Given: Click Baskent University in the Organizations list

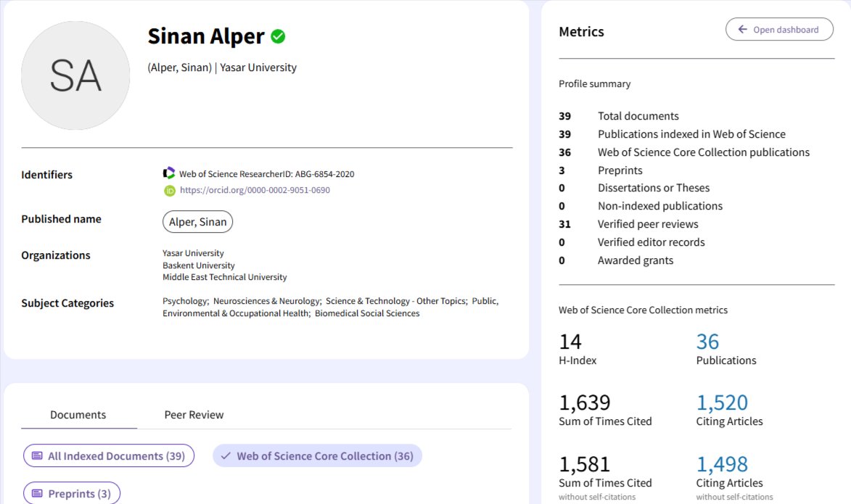Looking at the screenshot, I should pos(199,265).
